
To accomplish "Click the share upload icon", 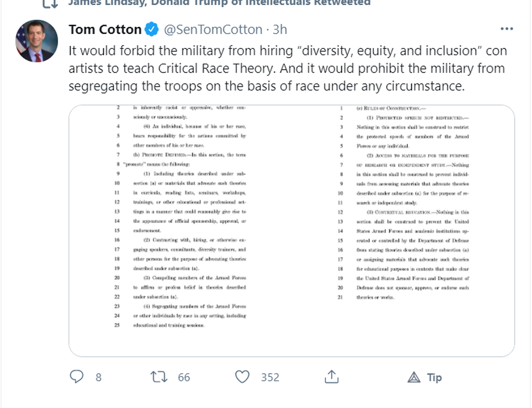I will [x=332, y=377].
